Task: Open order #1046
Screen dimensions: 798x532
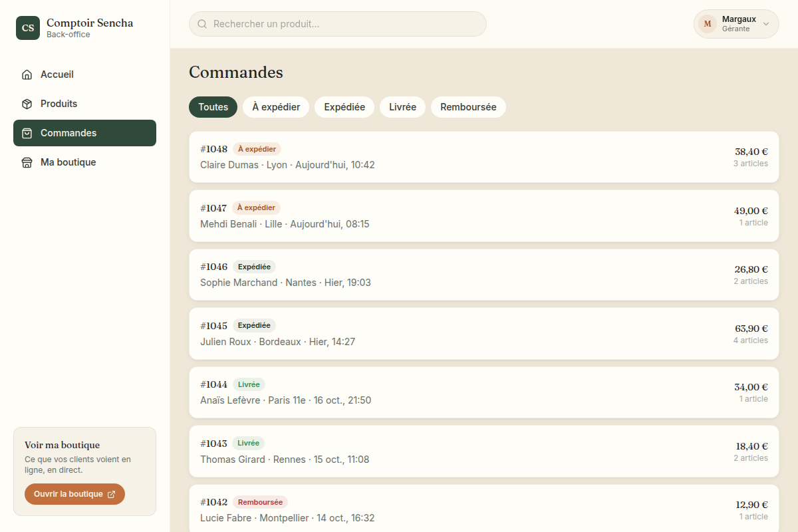Action: tap(483, 275)
